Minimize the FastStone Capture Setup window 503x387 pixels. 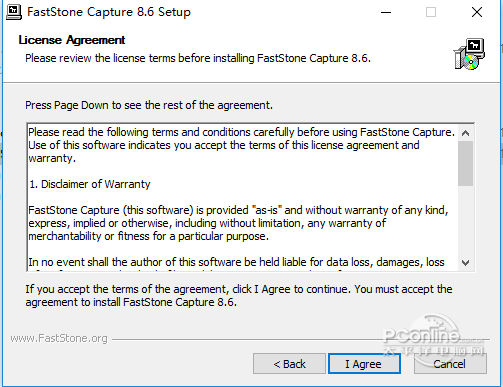click(386, 12)
